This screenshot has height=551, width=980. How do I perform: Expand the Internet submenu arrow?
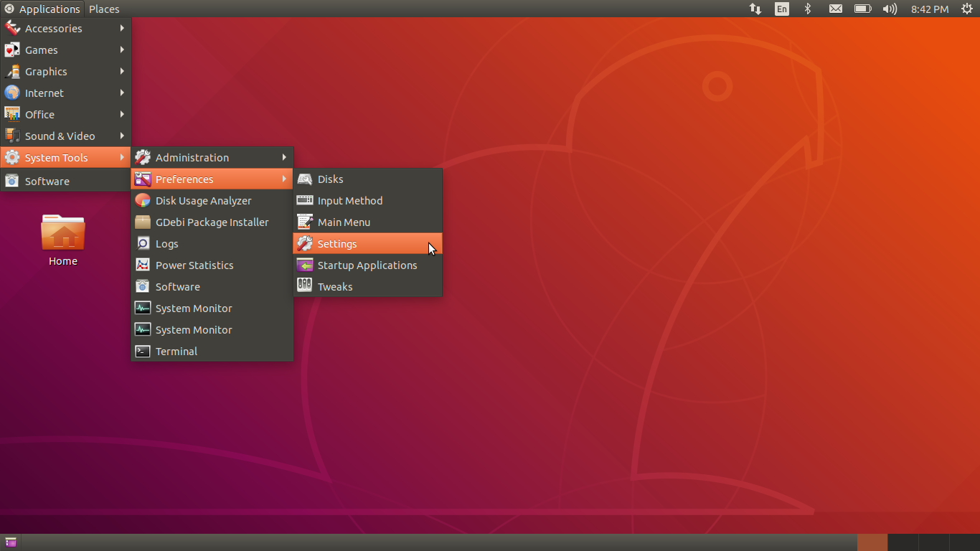pos(122,93)
